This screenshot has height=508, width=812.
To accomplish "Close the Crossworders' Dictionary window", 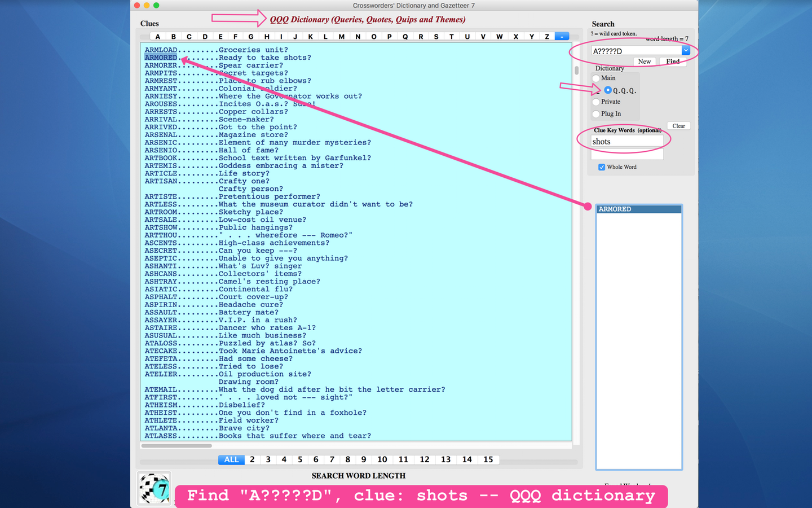I will pyautogui.click(x=137, y=6).
